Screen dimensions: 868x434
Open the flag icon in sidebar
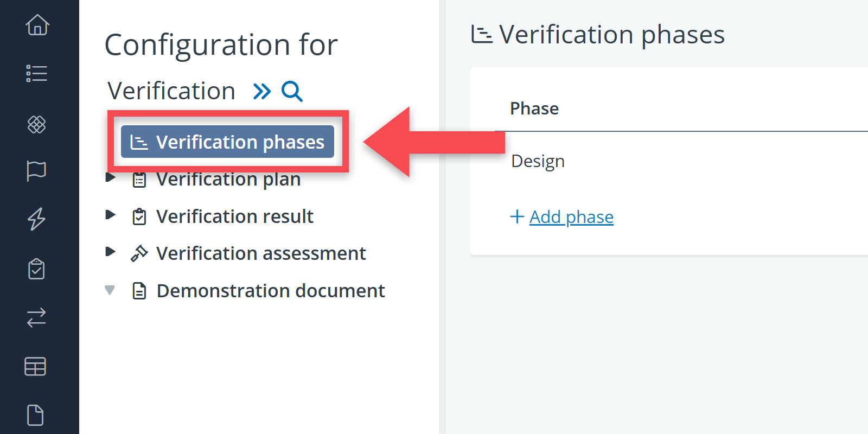point(37,171)
